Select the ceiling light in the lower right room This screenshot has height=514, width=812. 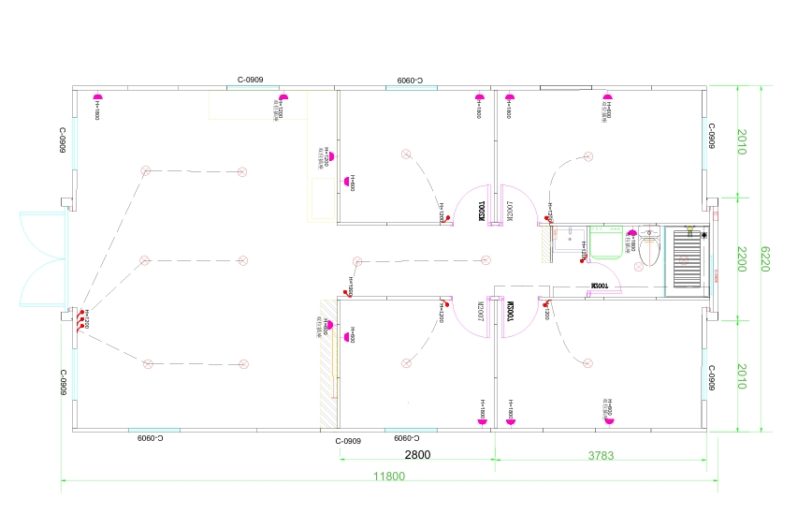[x=587, y=363]
